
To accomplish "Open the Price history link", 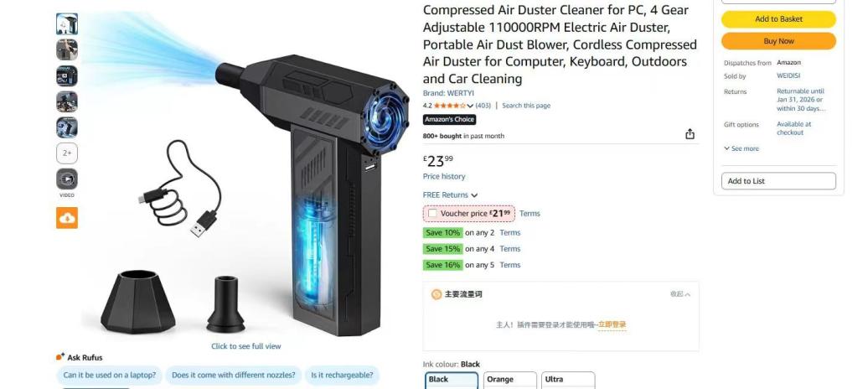I will point(444,176).
